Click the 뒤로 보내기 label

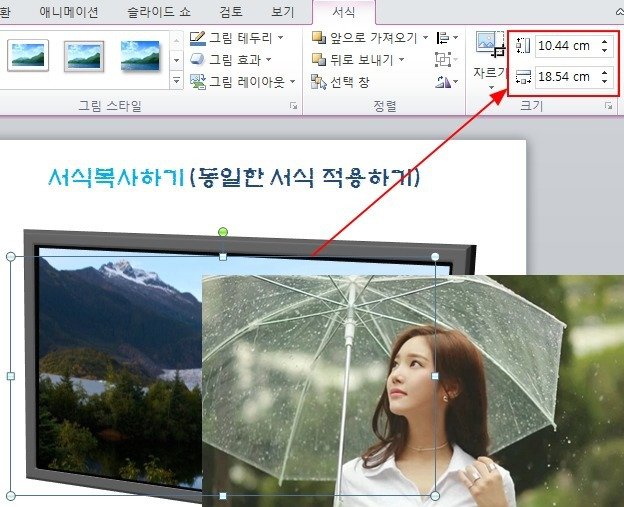click(361, 60)
